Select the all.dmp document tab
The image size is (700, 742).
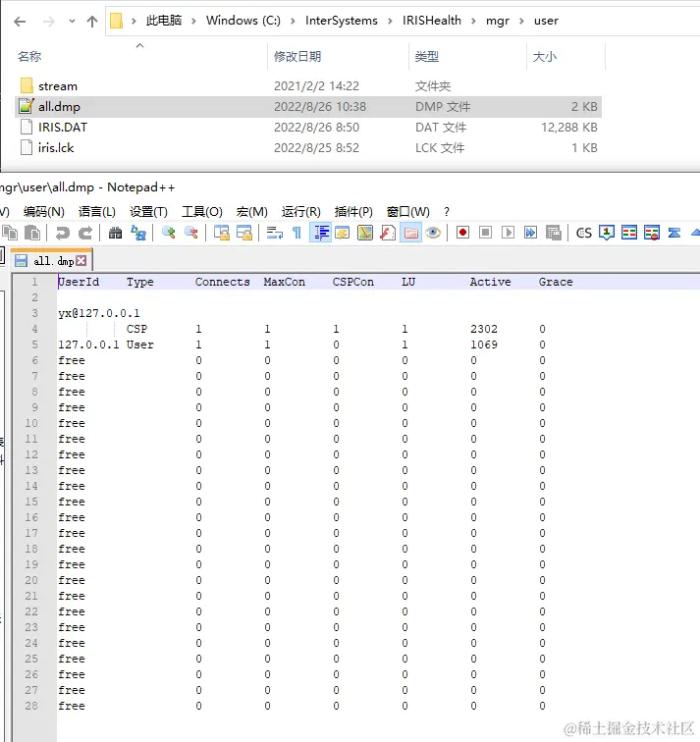(x=53, y=261)
